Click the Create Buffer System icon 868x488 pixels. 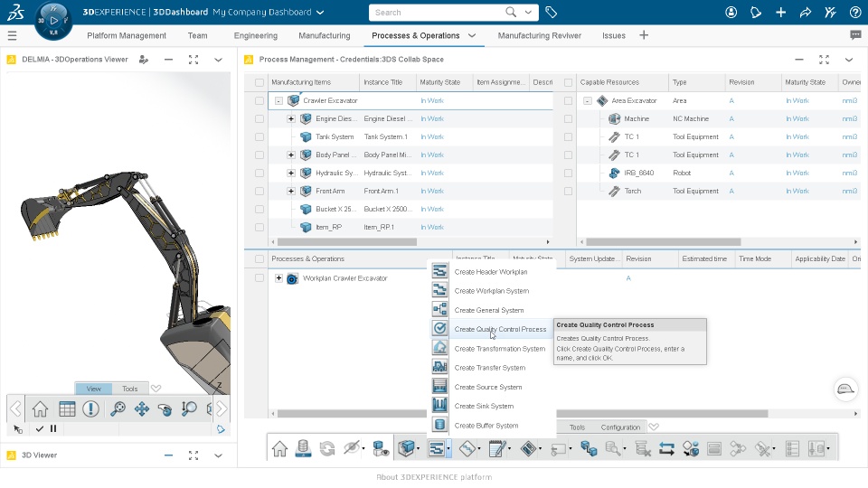439,425
